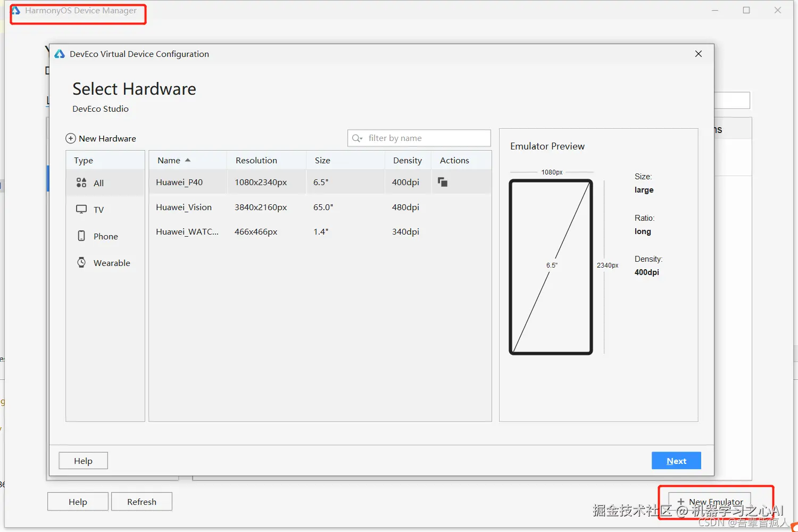Click the Size column header
Image resolution: width=798 pixels, height=532 pixels.
(345, 160)
